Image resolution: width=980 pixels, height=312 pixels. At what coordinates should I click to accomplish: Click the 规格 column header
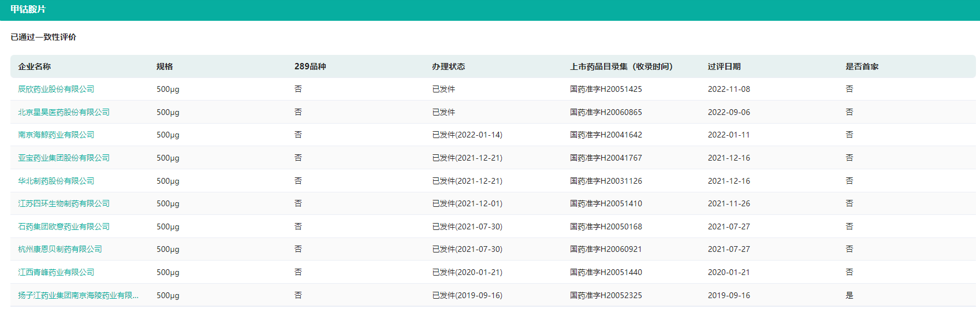165,66
